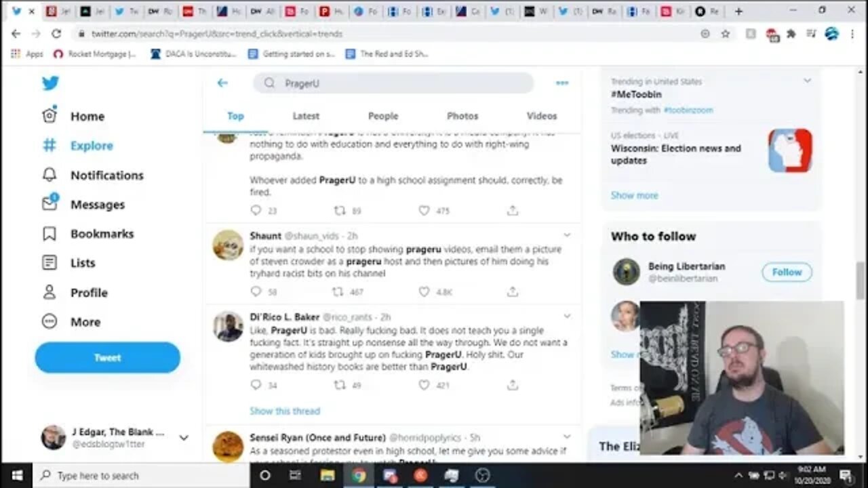The height and width of the screenshot is (488, 868).
Task: Open the More menu in sidebar
Action: [71, 322]
